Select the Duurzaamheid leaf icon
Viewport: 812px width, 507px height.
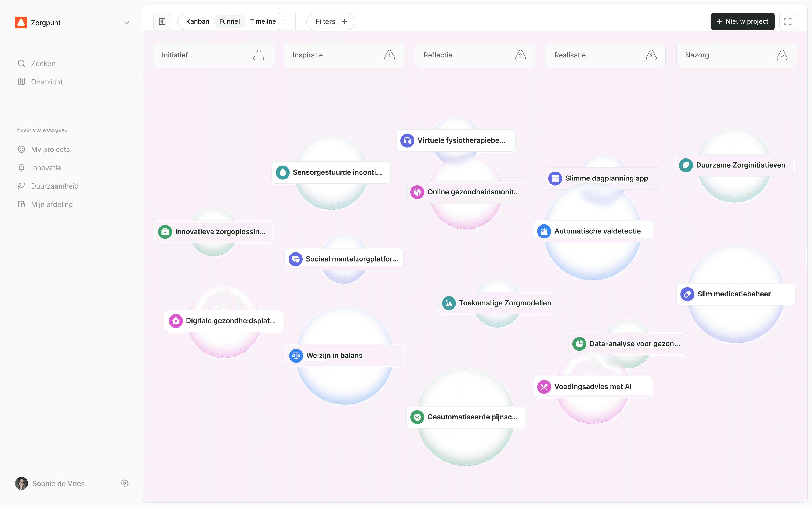pyautogui.click(x=21, y=186)
